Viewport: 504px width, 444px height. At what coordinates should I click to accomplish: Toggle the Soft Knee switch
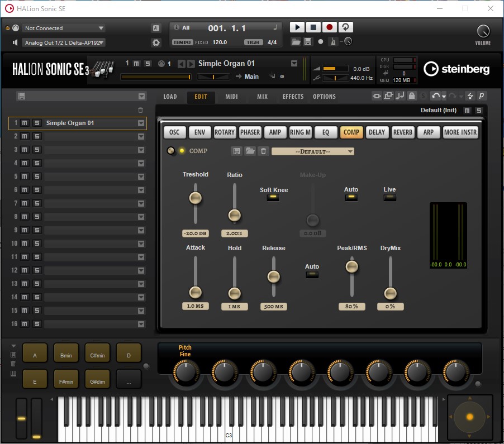273,197
